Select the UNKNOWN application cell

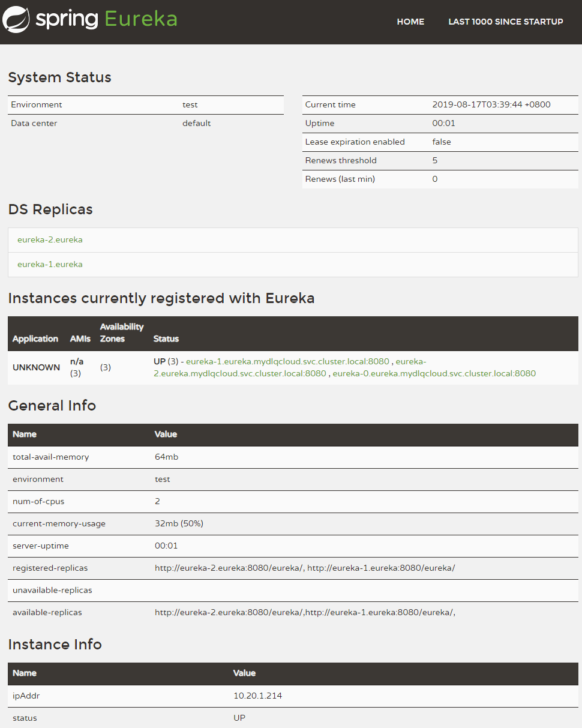point(36,367)
